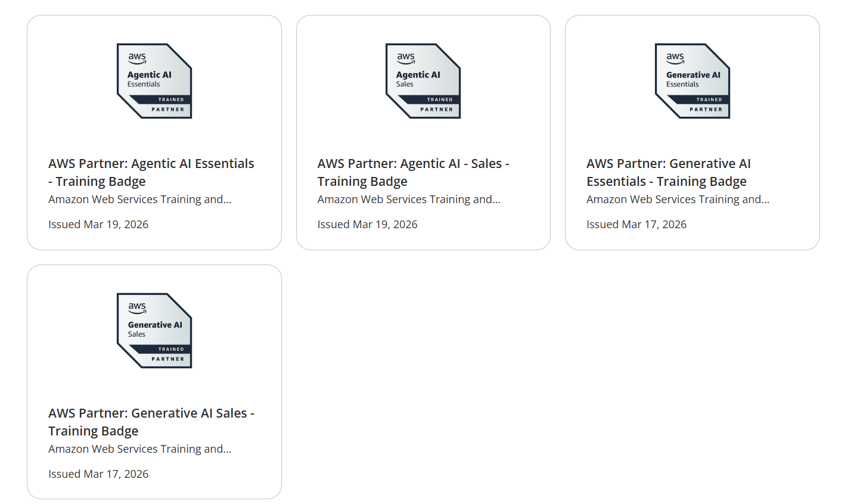Click the Agentic AI Essentials badge icon

point(154,81)
